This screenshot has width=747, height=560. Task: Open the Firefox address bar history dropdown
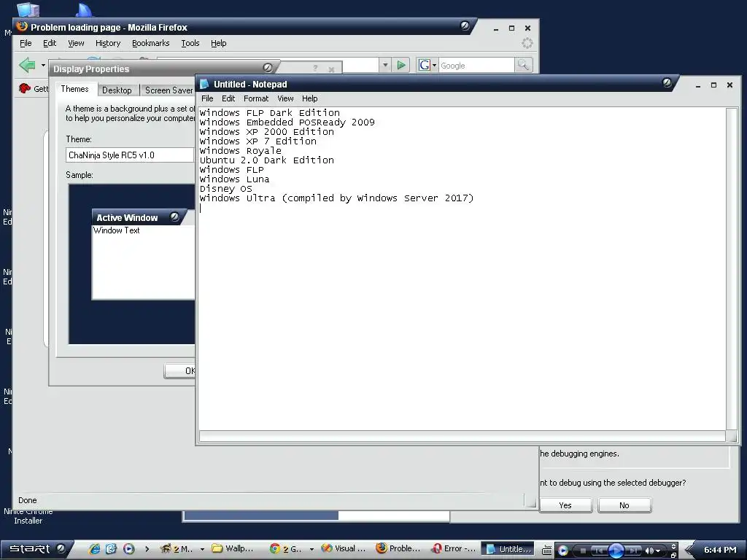click(x=385, y=65)
